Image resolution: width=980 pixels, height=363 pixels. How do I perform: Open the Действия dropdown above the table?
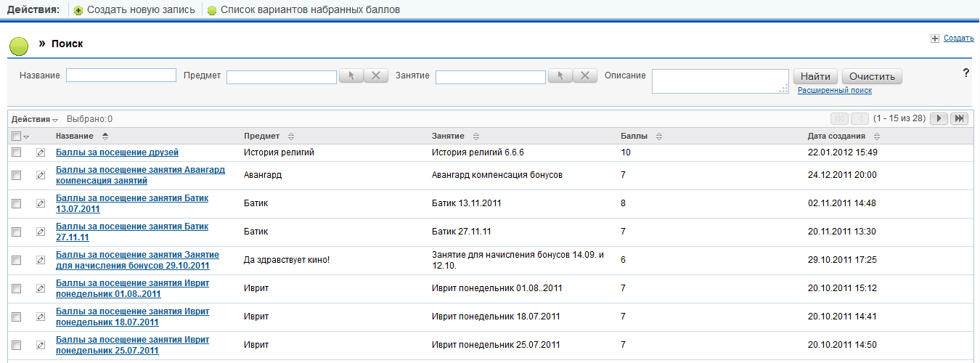[34, 119]
